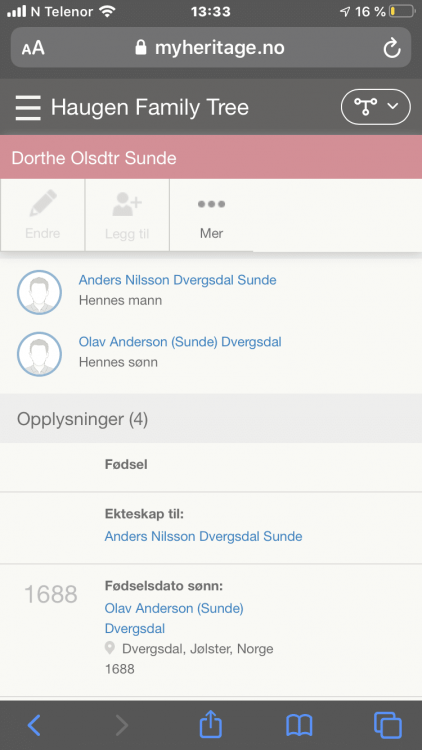Screen dimensions: 422x750
Task: Tap the Dorthe Olsdtr Sunde name banner
Action: point(211,157)
